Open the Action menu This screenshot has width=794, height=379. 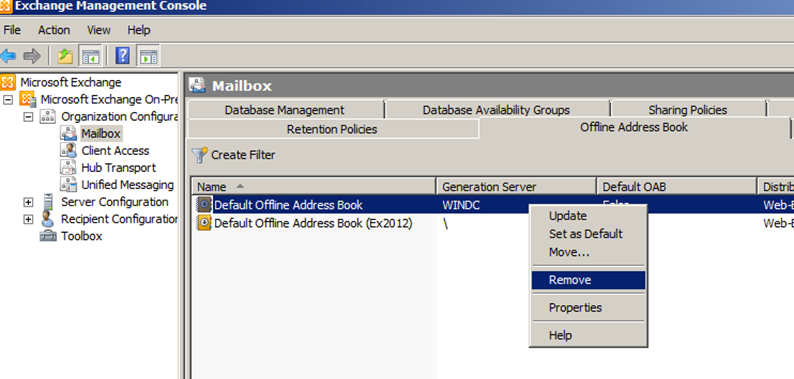click(54, 30)
